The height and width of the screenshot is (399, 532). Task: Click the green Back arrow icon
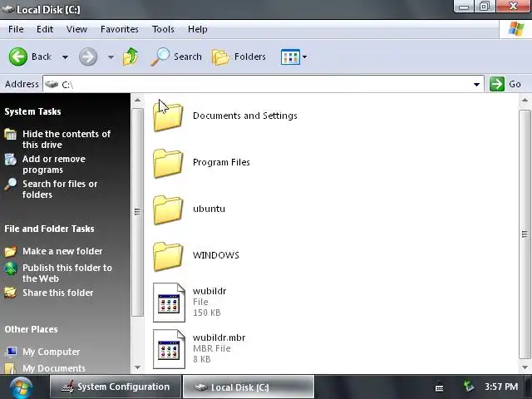pyautogui.click(x=17, y=57)
